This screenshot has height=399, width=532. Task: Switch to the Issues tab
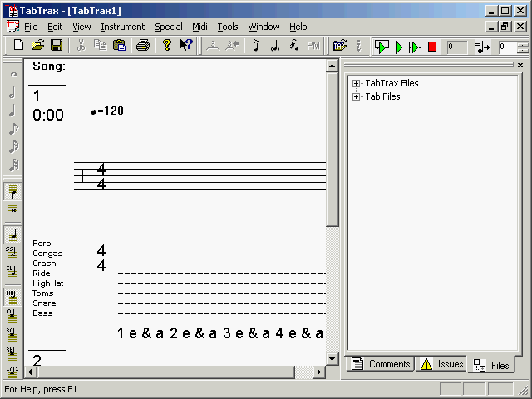(x=441, y=364)
